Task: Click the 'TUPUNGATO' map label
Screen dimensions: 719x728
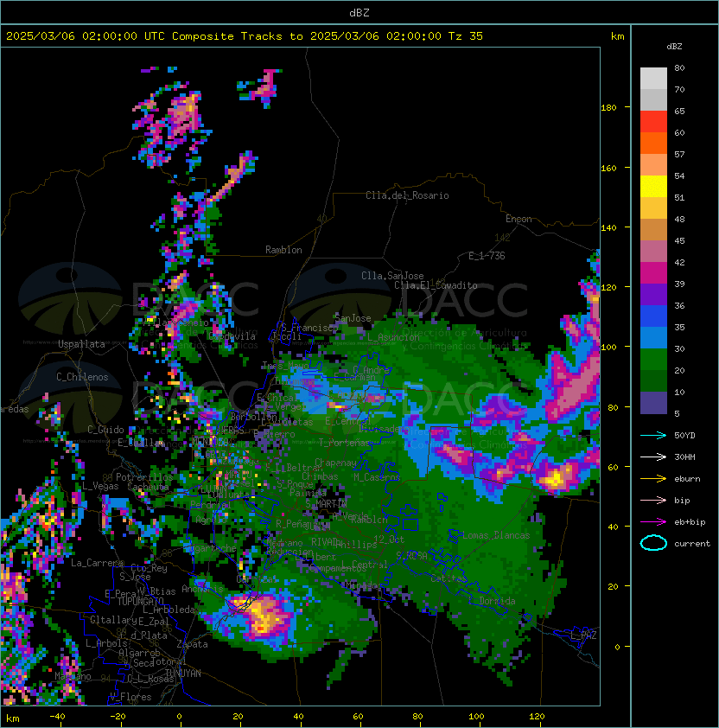Action: pyautogui.click(x=140, y=601)
